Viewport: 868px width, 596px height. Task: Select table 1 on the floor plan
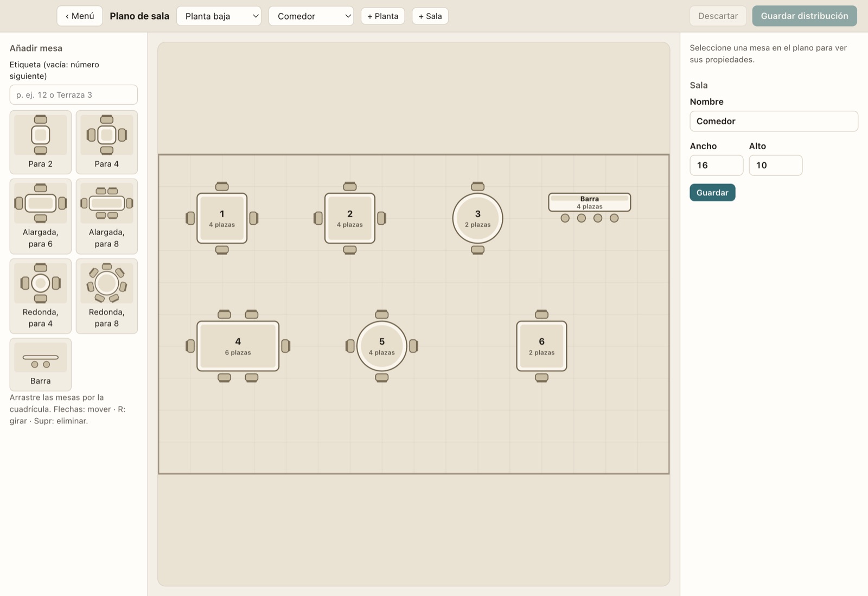tap(222, 218)
